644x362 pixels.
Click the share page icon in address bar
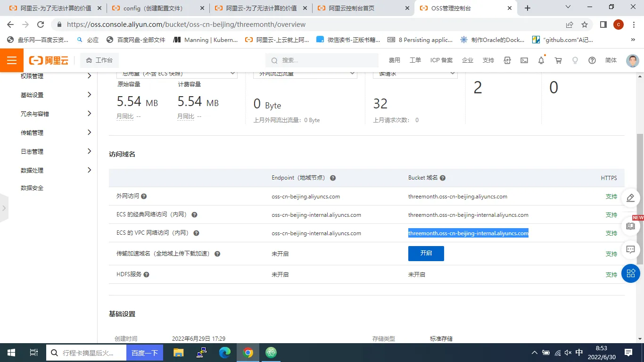pyautogui.click(x=570, y=25)
